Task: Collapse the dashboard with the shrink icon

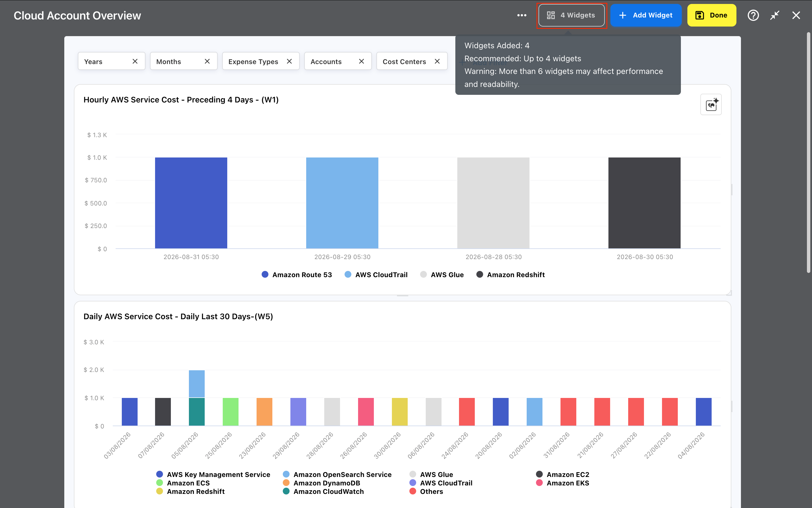Action: click(775, 15)
